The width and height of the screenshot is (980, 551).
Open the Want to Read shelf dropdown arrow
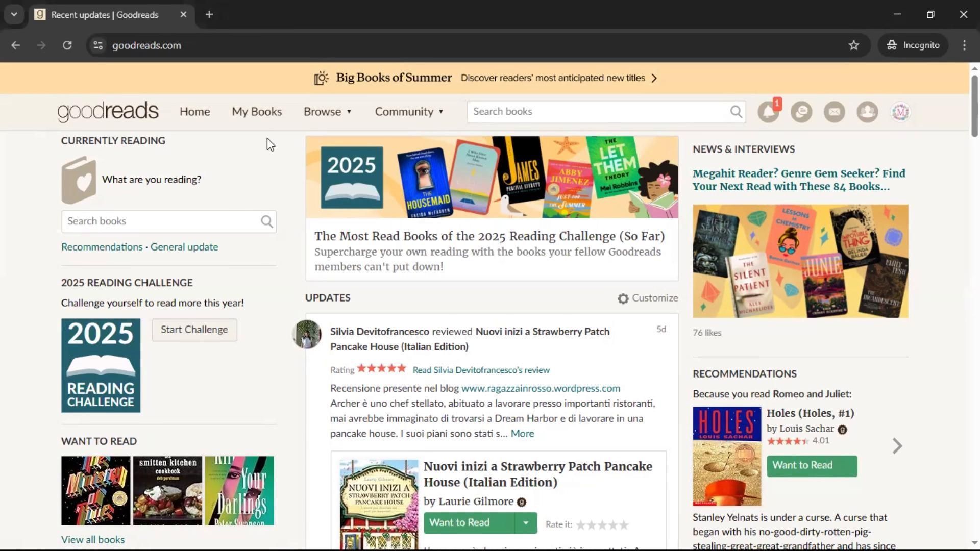click(x=525, y=523)
